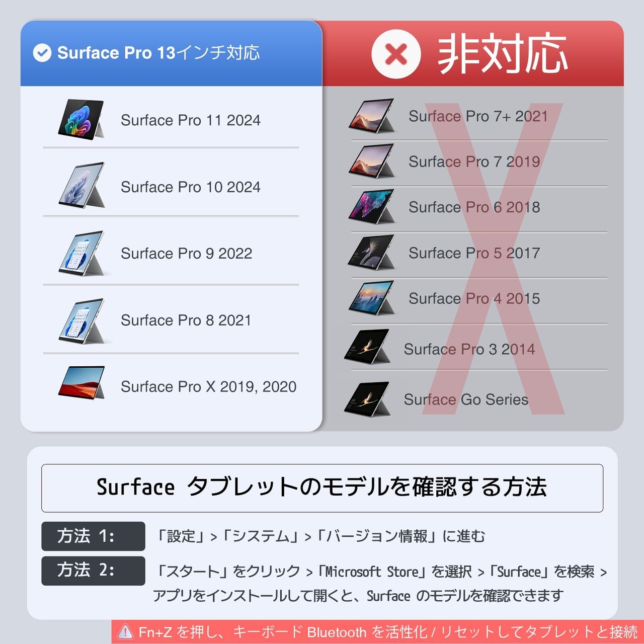The image size is (644, 644).
Task: Click the 非対応 header text
Action: point(503,53)
